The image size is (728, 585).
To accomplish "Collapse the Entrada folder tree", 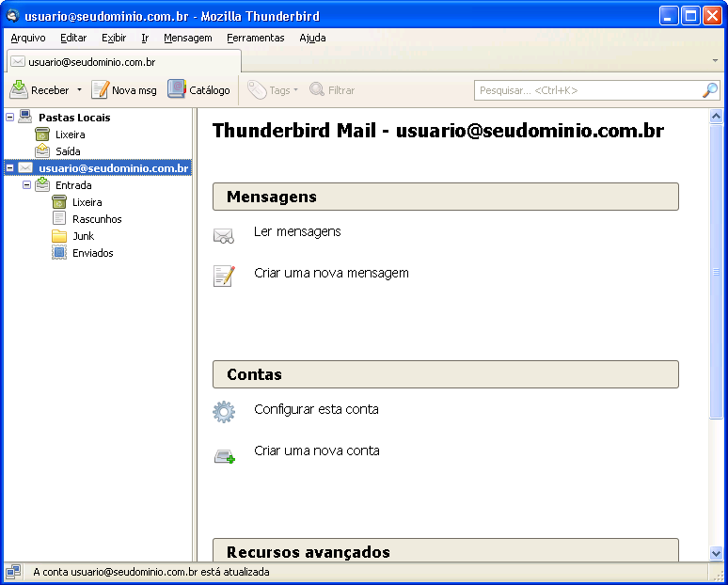I will tap(26, 185).
